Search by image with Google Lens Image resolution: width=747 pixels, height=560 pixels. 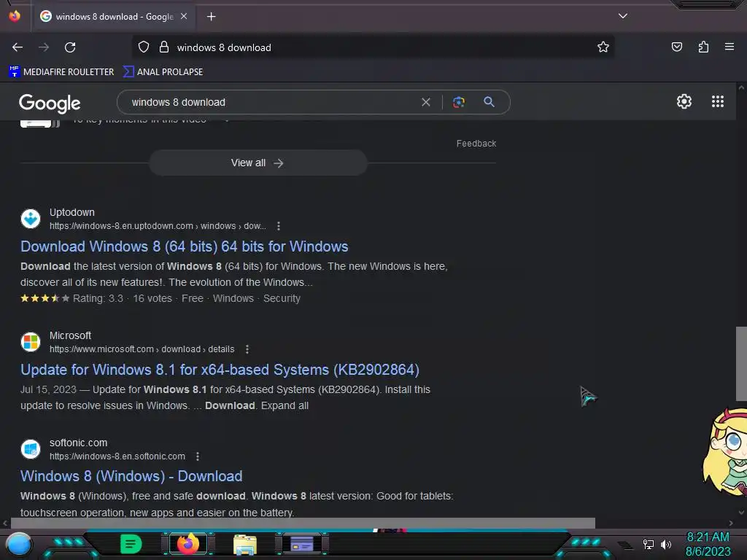(458, 102)
